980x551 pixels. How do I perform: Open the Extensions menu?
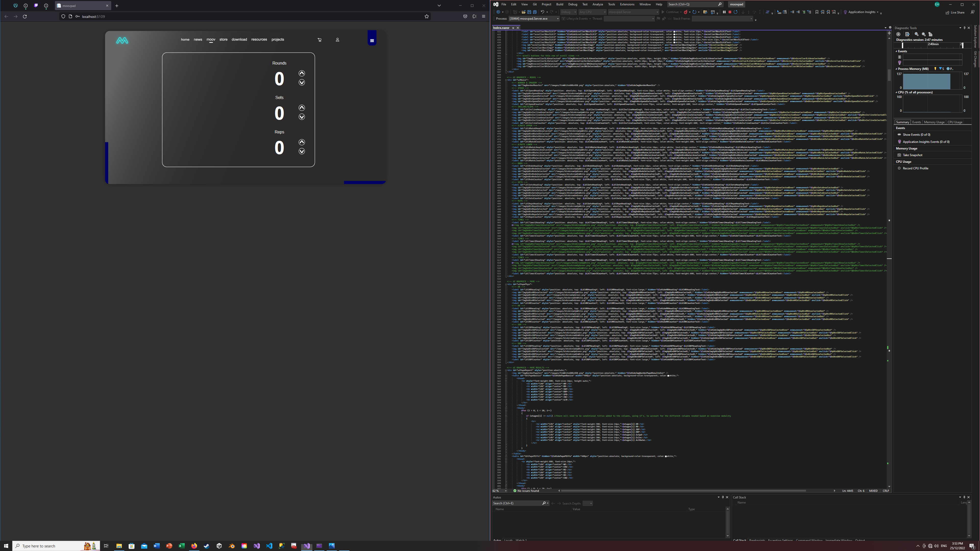pos(627,4)
